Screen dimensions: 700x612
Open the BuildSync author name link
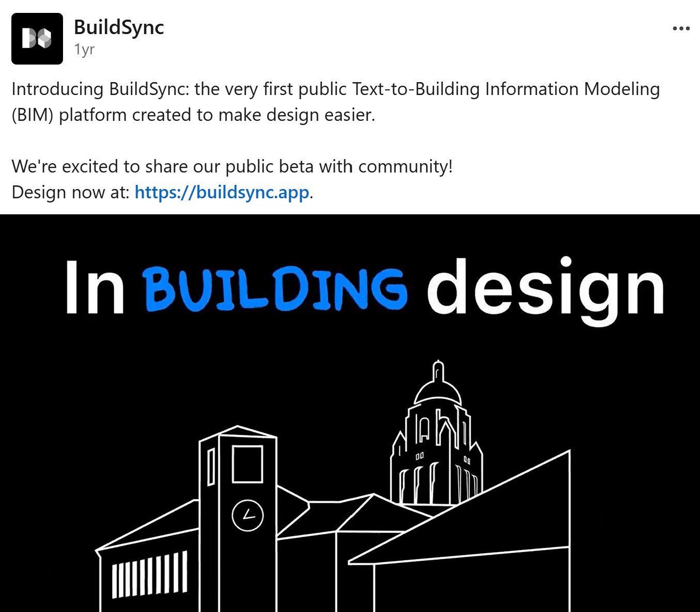(x=119, y=27)
